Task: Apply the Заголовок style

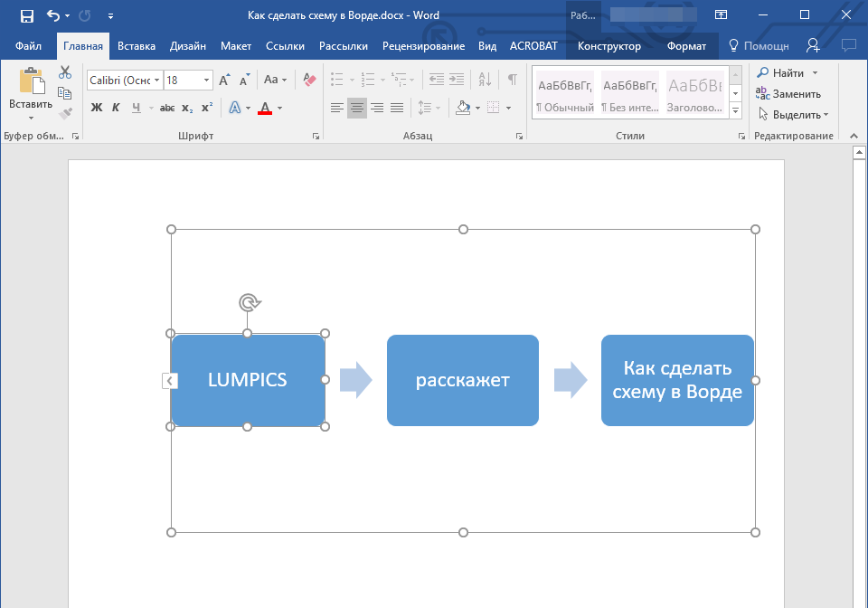Action: click(x=694, y=93)
